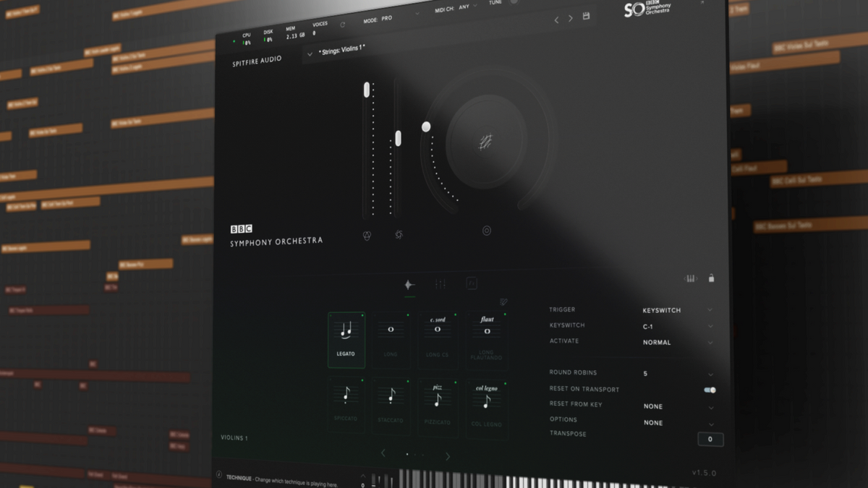Viewport: 868px width, 488px height.
Task: Select the Col Legno technique tile
Action: pos(486,408)
